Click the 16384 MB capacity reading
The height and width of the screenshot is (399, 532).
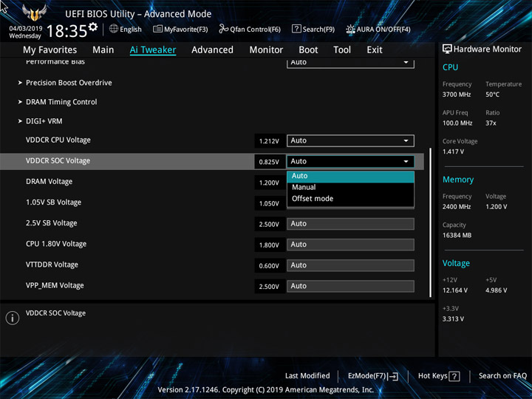coord(457,236)
